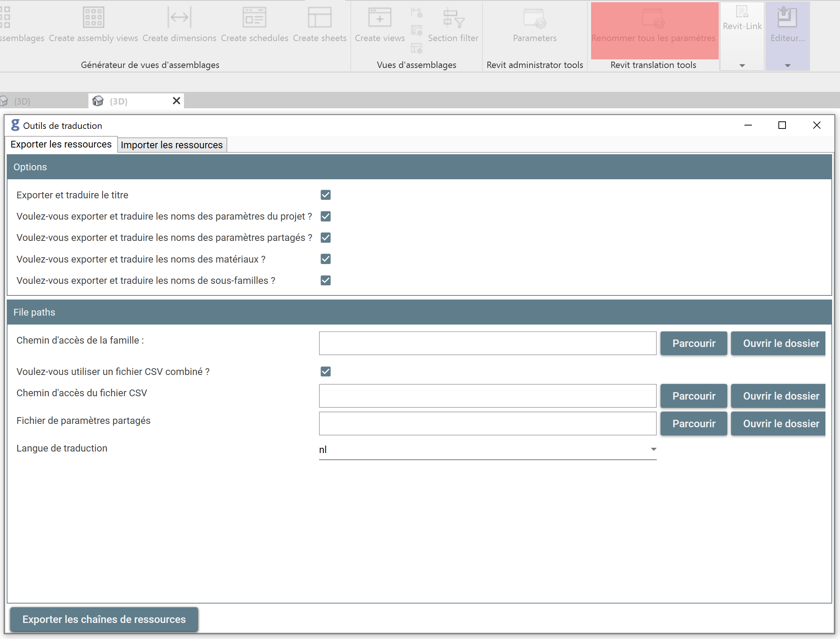The image size is (840, 639).
Task: Open the Parameters administrator tool
Action: pyautogui.click(x=534, y=19)
